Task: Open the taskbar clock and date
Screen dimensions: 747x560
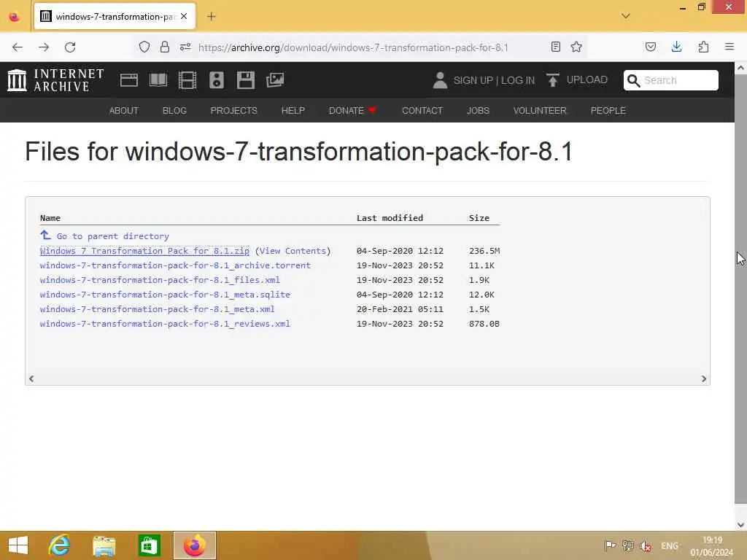Action: pos(712,545)
